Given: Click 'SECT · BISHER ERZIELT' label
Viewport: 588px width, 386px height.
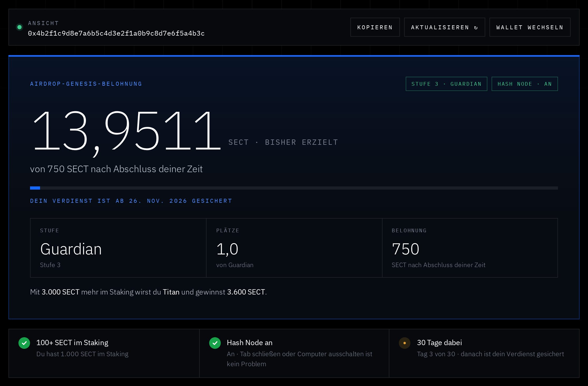Looking at the screenshot, I should point(283,142).
